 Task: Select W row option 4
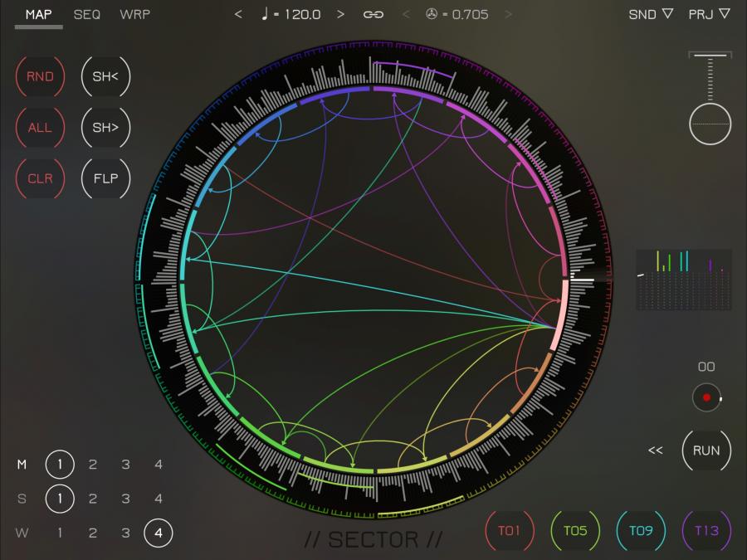point(159,533)
